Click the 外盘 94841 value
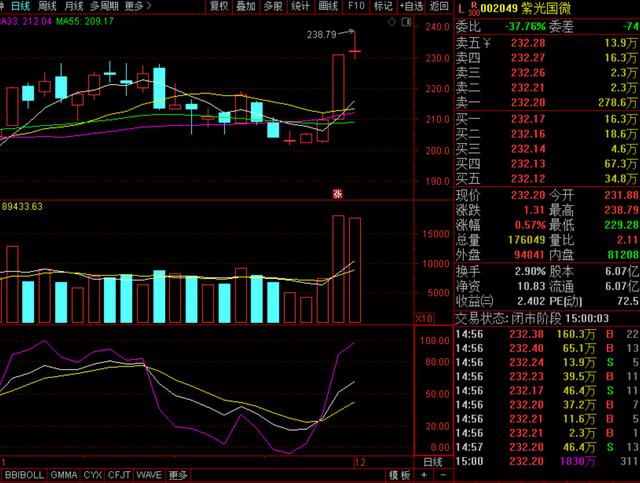The width and height of the screenshot is (640, 483). (x=529, y=255)
